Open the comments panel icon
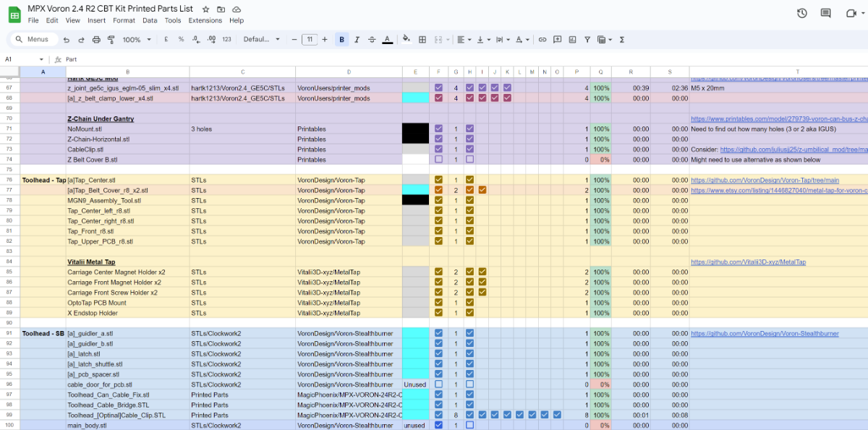 pyautogui.click(x=826, y=13)
